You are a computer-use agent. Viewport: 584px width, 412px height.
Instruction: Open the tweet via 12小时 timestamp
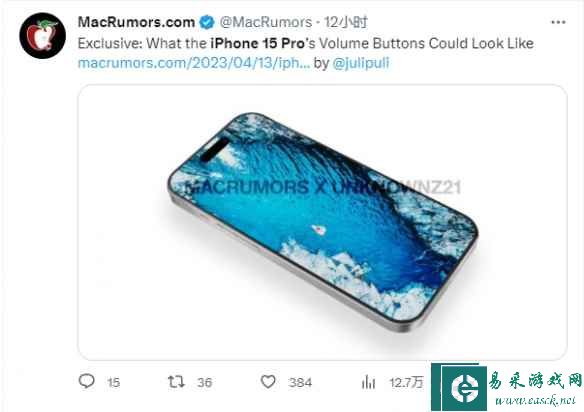345,22
